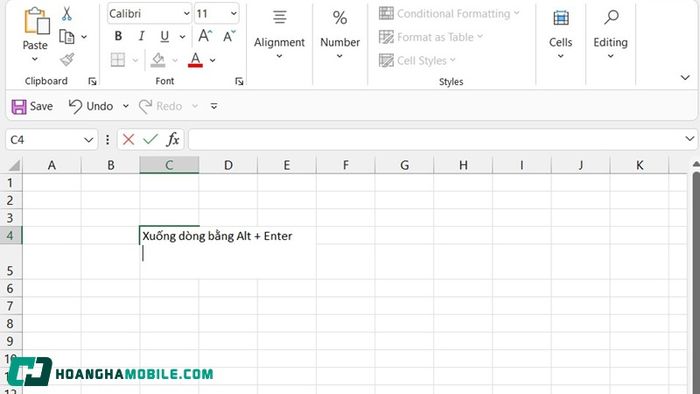The image size is (700, 394).
Task: Select column K header
Action: [x=639, y=166]
